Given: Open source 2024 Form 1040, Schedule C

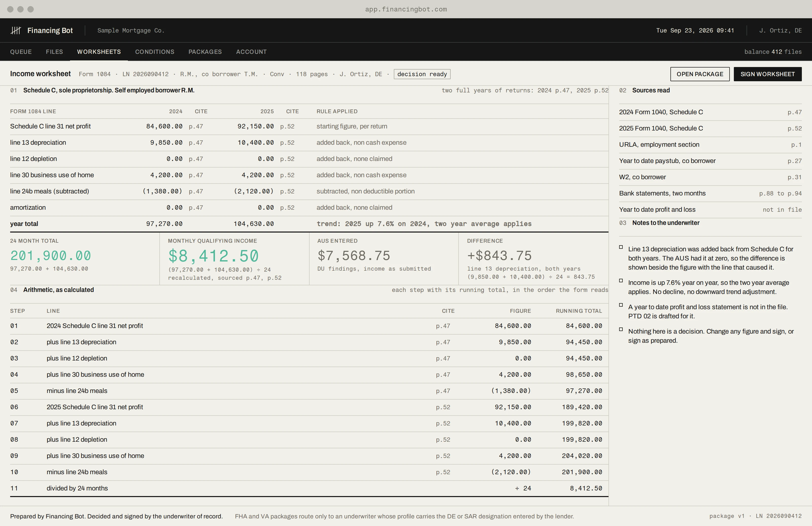Looking at the screenshot, I should click(x=710, y=112).
